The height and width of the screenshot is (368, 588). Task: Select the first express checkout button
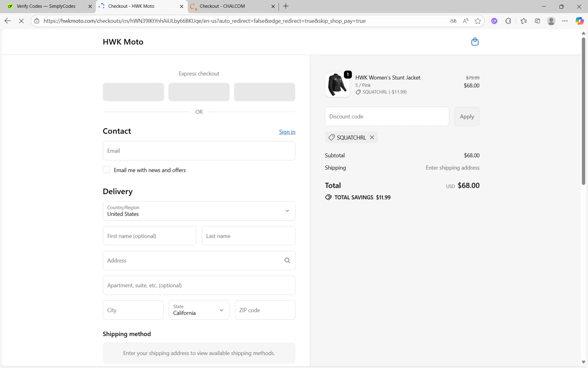[x=134, y=92]
